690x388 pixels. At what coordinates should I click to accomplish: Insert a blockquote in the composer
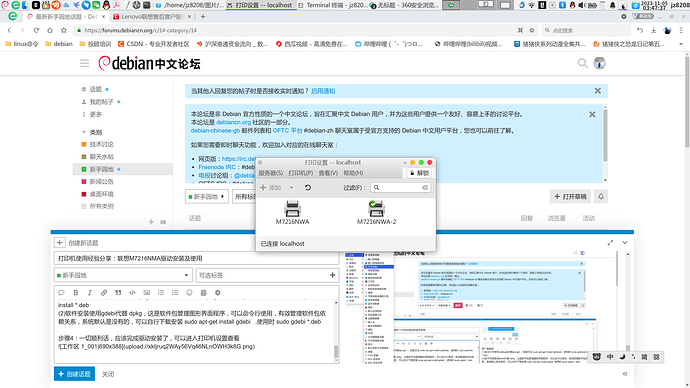tap(118, 293)
